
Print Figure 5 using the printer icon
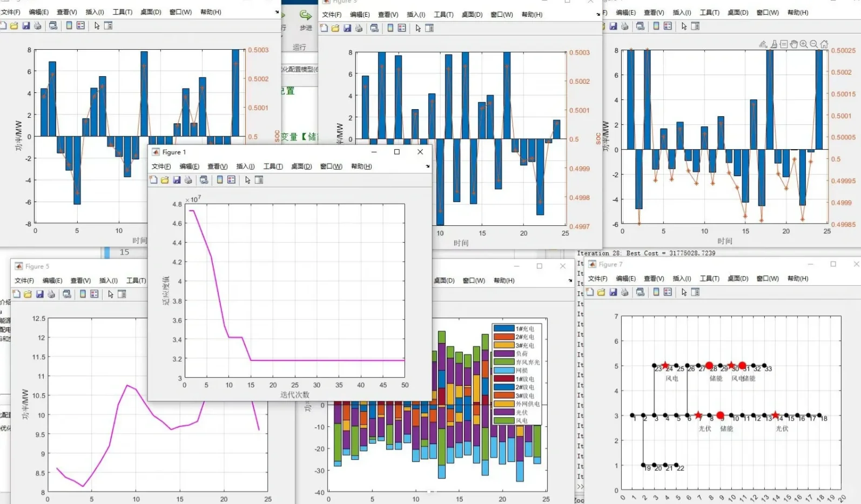pyautogui.click(x=51, y=294)
